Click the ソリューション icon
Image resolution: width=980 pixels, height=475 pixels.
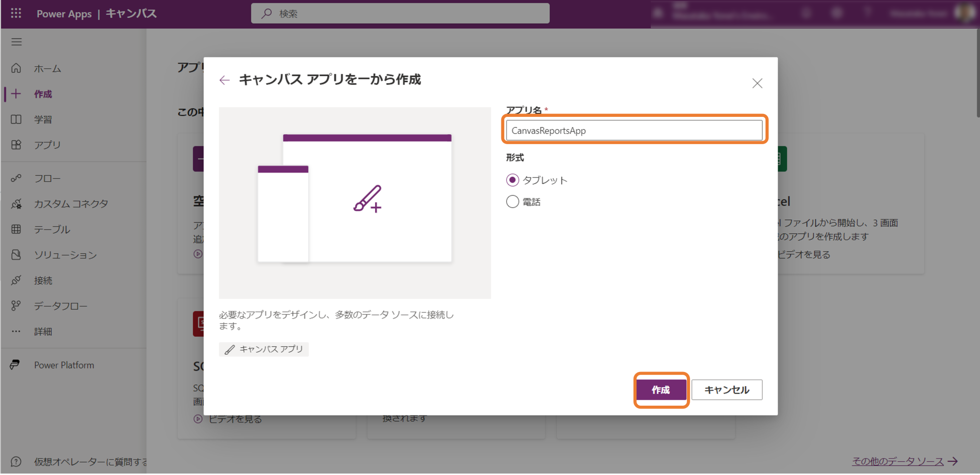click(x=16, y=255)
